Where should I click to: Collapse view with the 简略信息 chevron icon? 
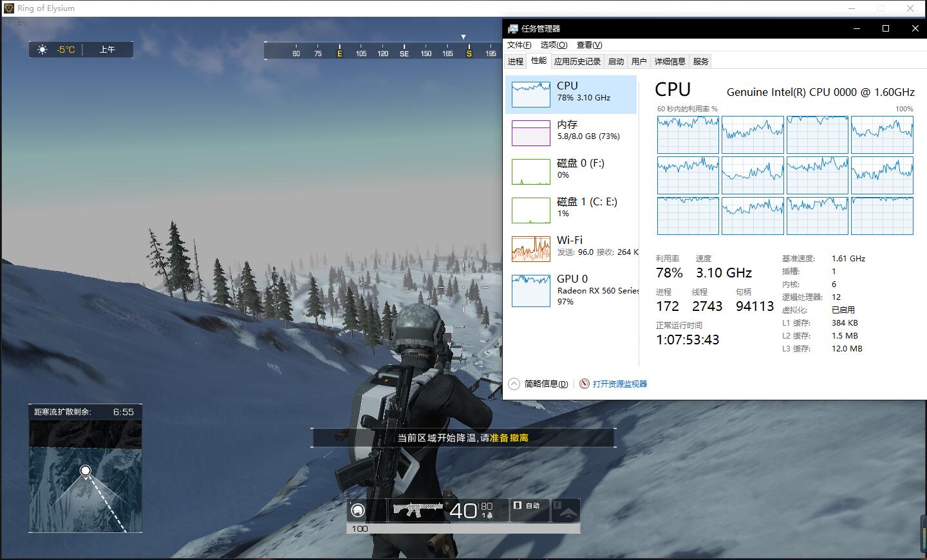coord(514,384)
